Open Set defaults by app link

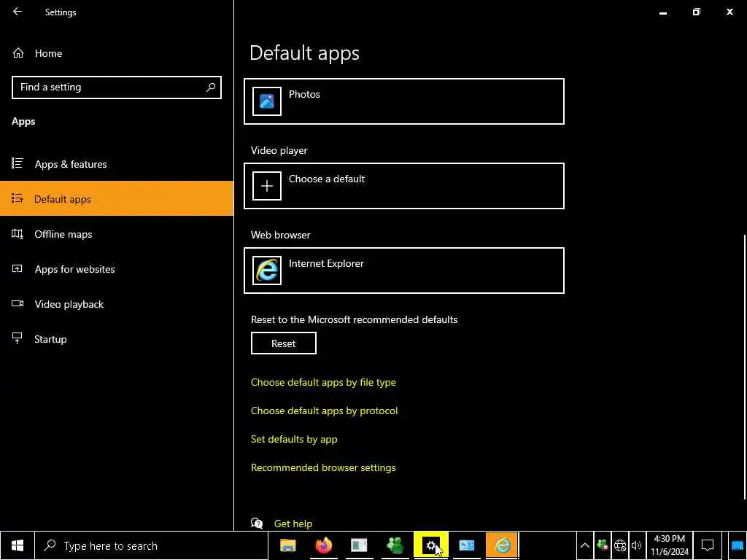pos(294,439)
